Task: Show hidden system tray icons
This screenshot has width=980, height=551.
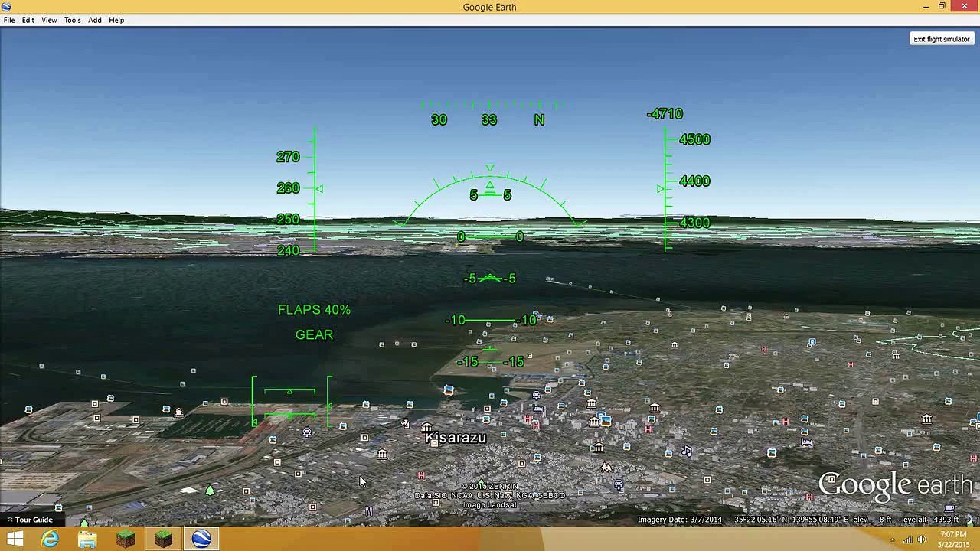Action: (892, 540)
